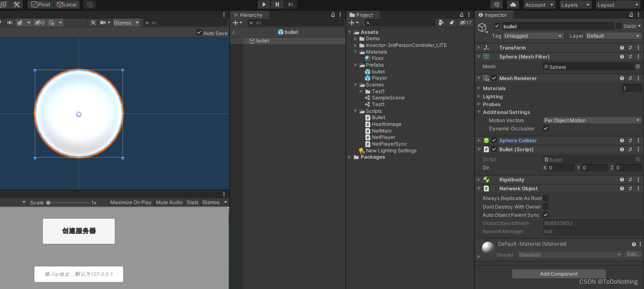
Task: Expand the Transform component
Action: pyautogui.click(x=479, y=48)
